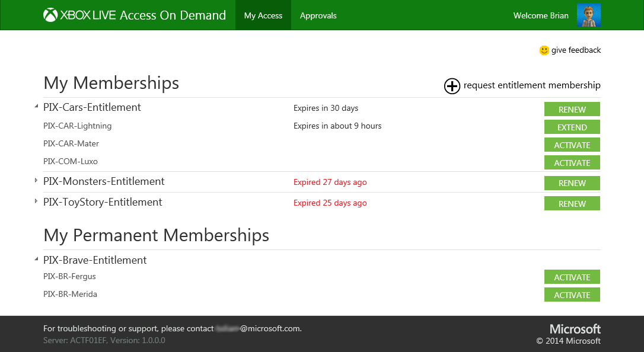644x352 pixels.
Task: Activate PIX-CAR-Mater
Action: 572,145
